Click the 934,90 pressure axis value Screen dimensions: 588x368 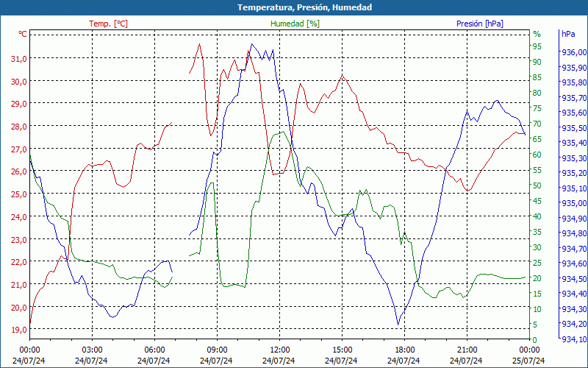[574, 219]
